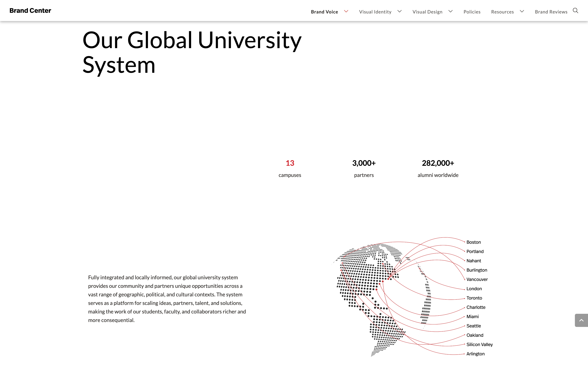The height and width of the screenshot is (368, 588).
Task: Select the 3,000+ partners statistic
Action: pos(364,168)
